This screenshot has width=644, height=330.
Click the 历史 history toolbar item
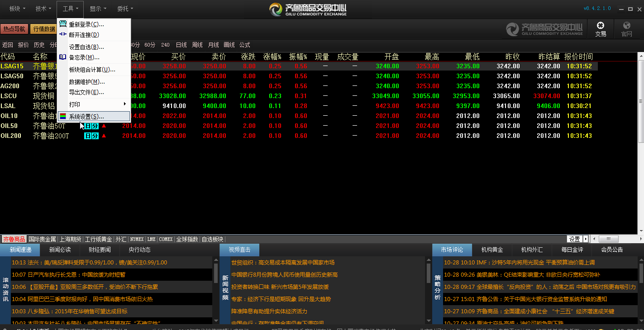point(39,45)
